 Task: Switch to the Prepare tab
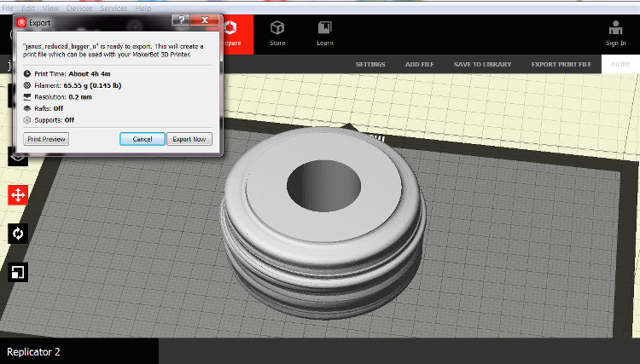coord(238,35)
